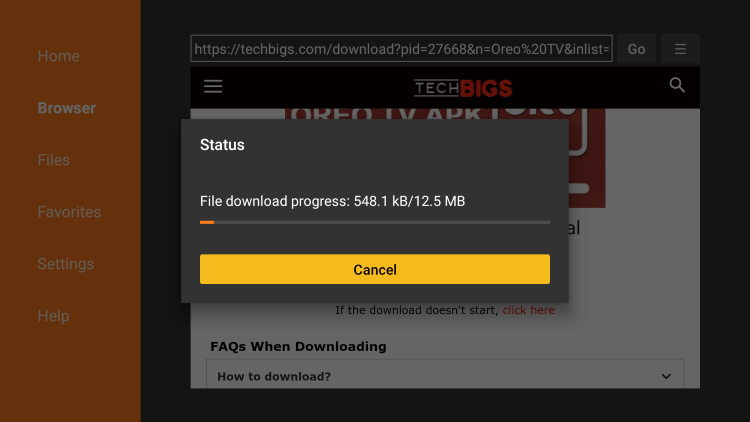Open the Downloader browser options menu icon
This screenshot has height=422, width=750.
pos(680,49)
